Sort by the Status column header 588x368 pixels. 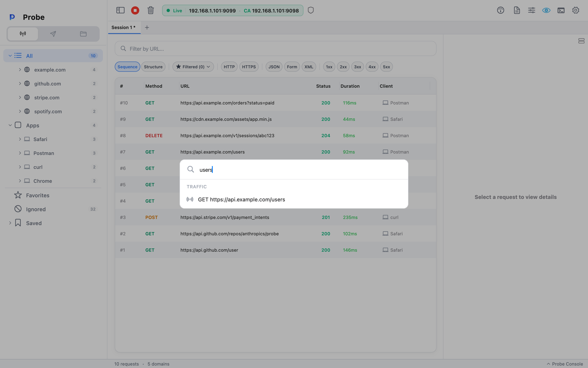click(323, 86)
